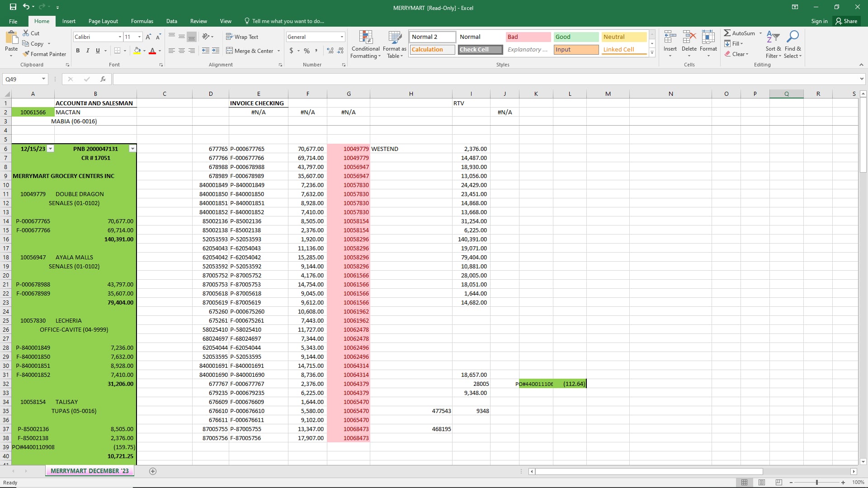Expand the General number format dropdown
Viewport: 868px width, 488px height.
pos(342,37)
